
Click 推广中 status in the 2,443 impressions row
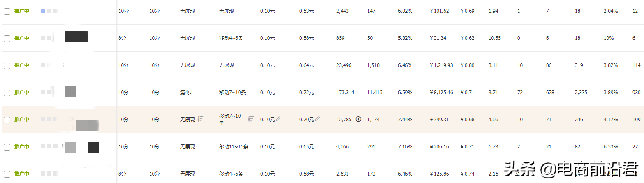pos(22,11)
